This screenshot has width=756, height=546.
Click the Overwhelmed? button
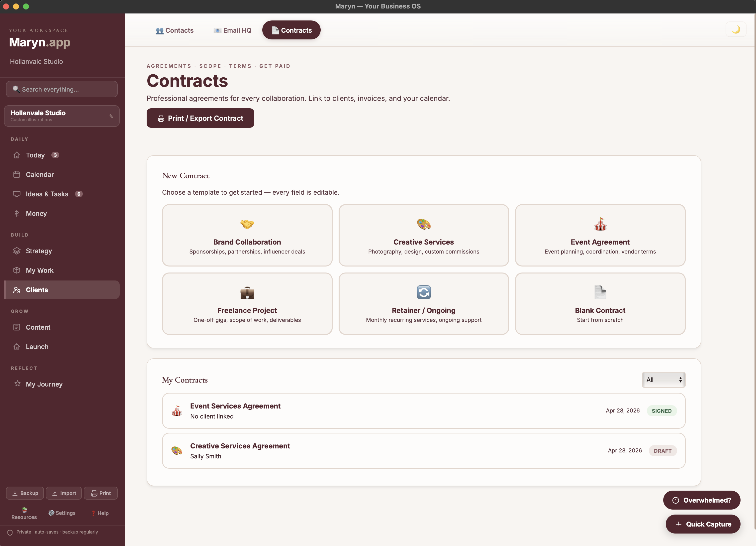tap(701, 500)
